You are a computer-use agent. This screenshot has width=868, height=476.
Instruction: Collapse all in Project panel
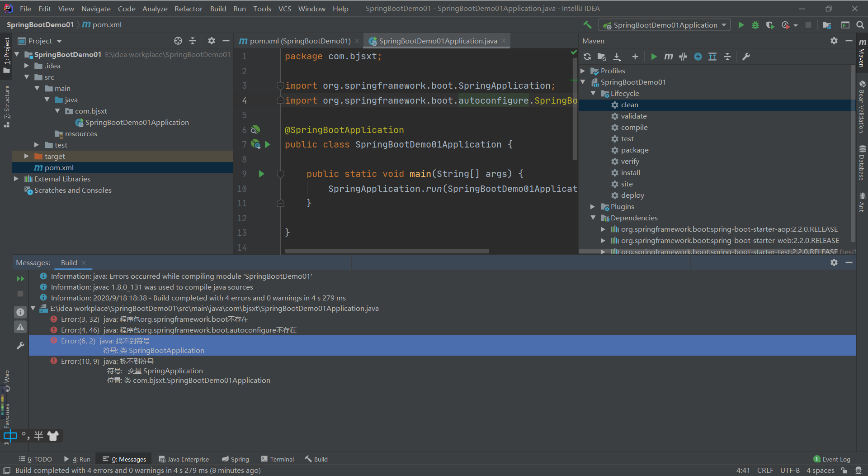click(x=193, y=41)
